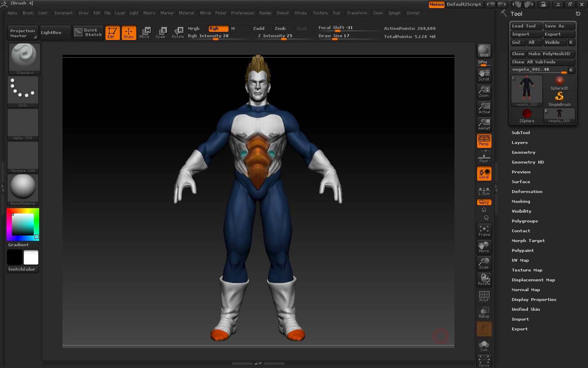Expand the Polygroups subpalette
This screenshot has height=368, width=588.
[525, 221]
